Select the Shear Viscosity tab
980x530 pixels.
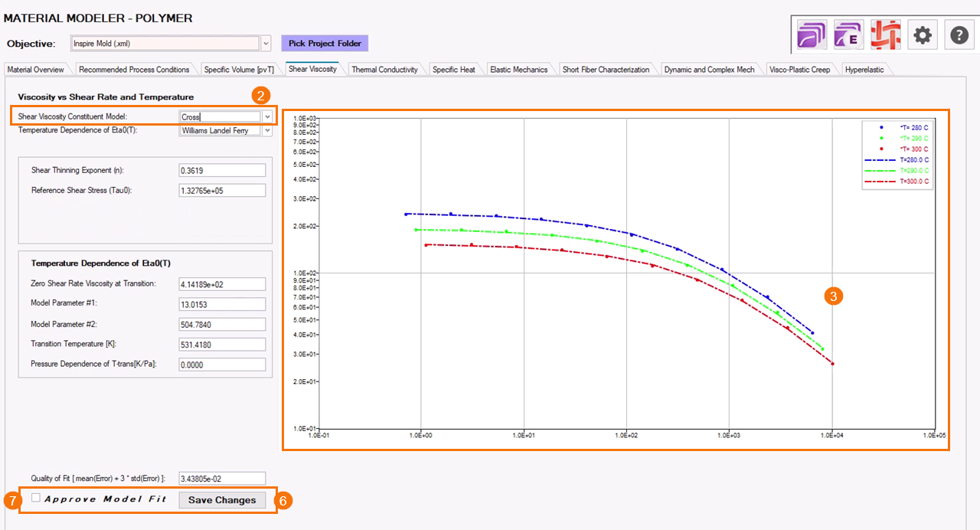(312, 69)
